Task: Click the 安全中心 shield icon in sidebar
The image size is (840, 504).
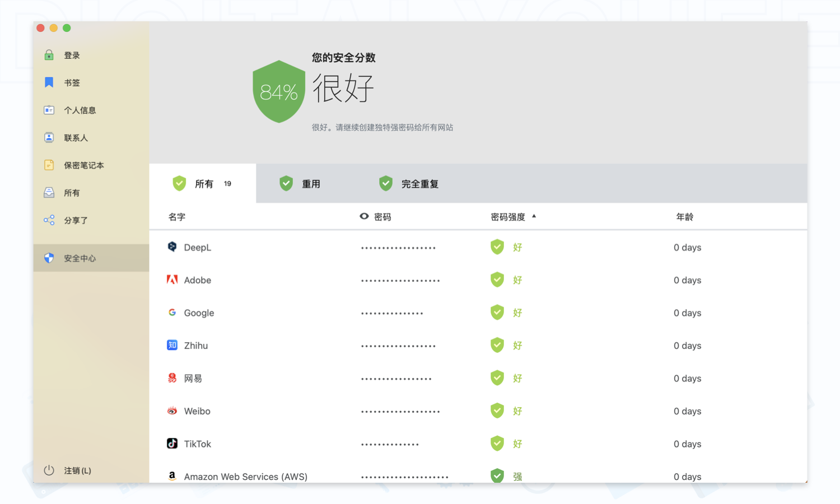Action: pos(49,258)
